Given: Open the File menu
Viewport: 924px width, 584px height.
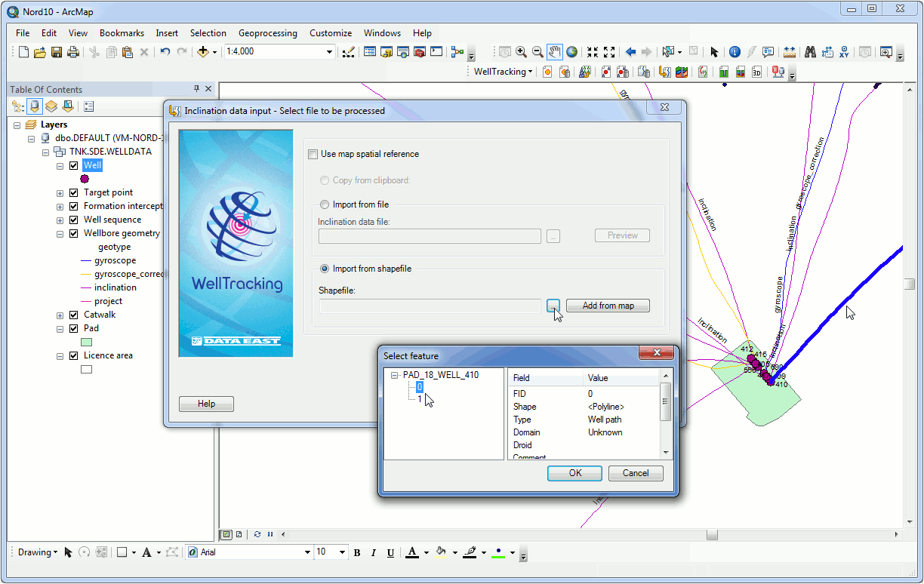Looking at the screenshot, I should point(23,33).
